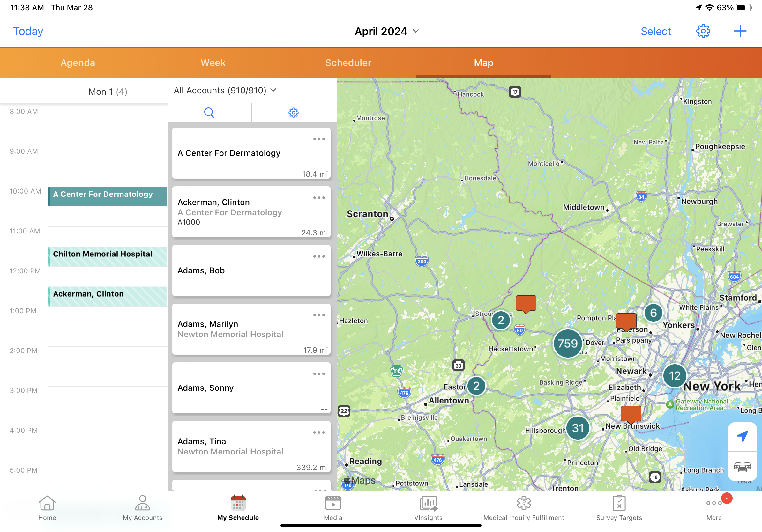Toggle the traffic cars map button
Screen dimensions: 762x532
click(742, 467)
